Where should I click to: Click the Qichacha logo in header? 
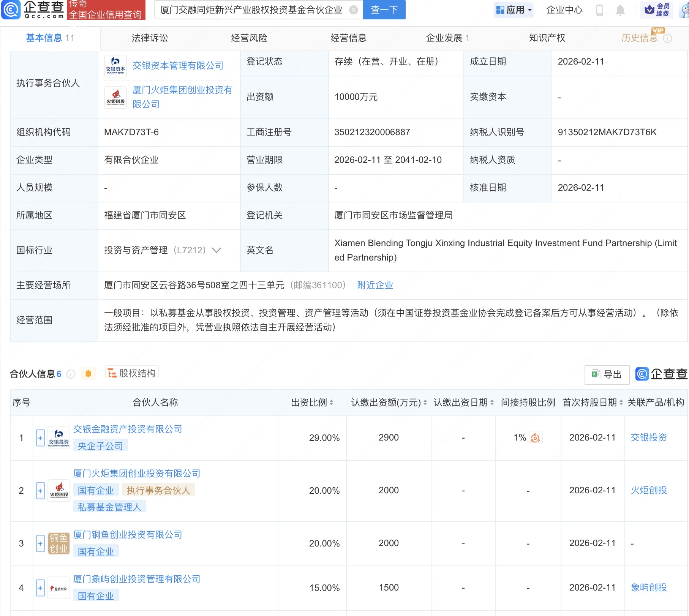[33, 9]
